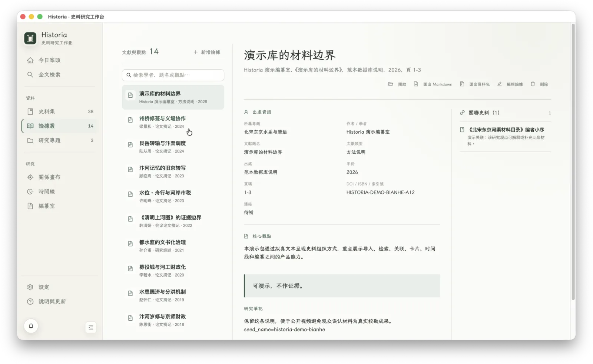Select list entry 演示库的材料边界
593x364 pixels.
coord(173,97)
